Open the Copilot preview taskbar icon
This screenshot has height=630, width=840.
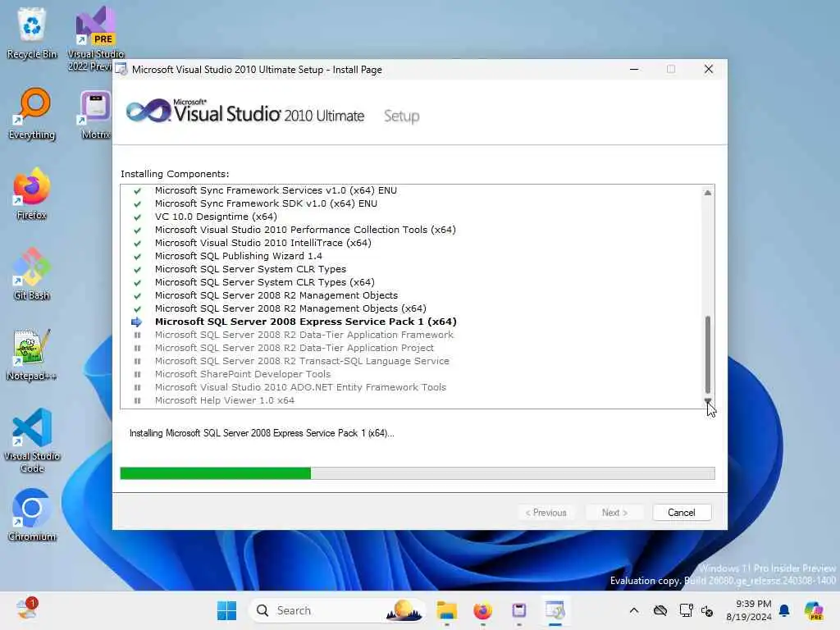[x=814, y=610]
